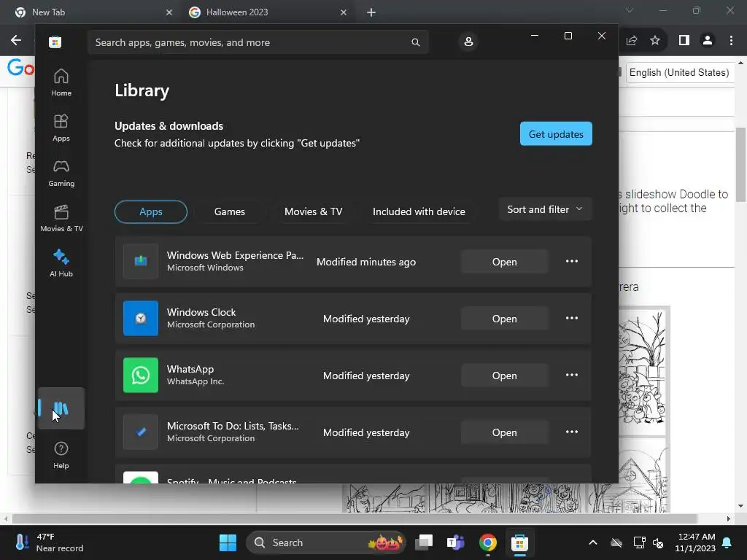Open more options for Windows Web Experience Pack

(x=572, y=262)
